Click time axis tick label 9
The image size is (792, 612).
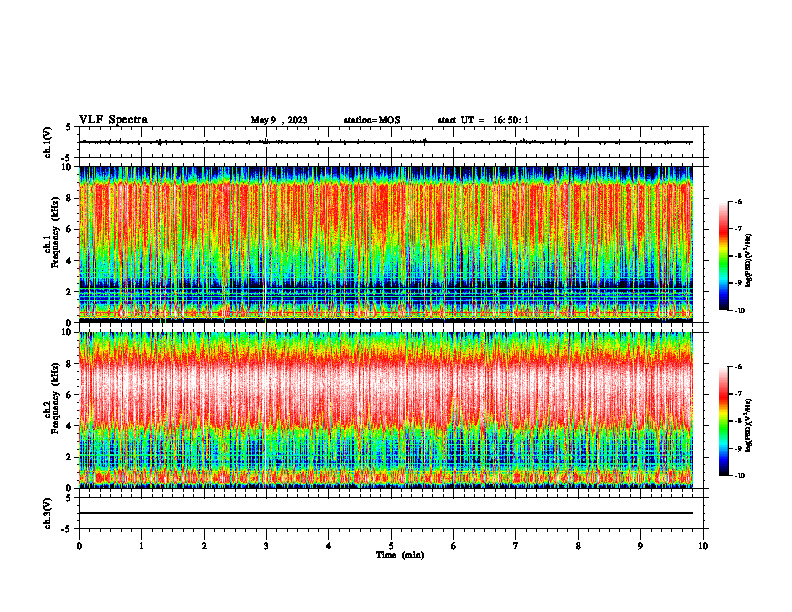[x=640, y=546]
